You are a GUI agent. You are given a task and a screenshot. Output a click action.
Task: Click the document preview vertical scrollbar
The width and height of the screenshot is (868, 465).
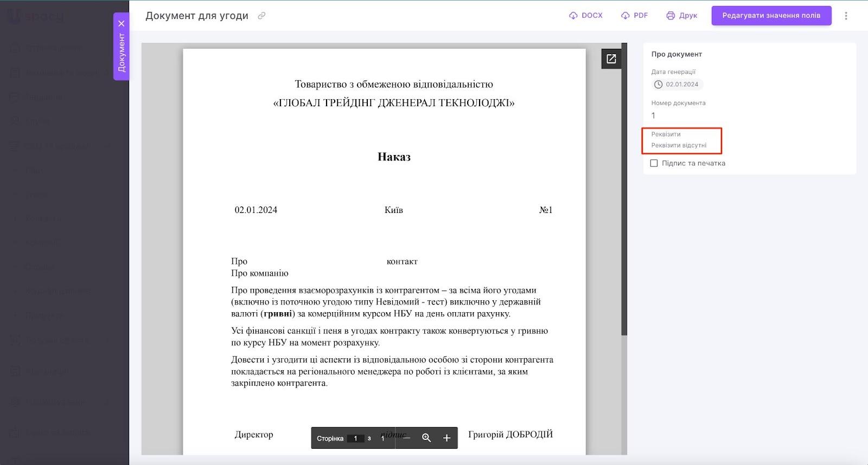click(x=624, y=190)
